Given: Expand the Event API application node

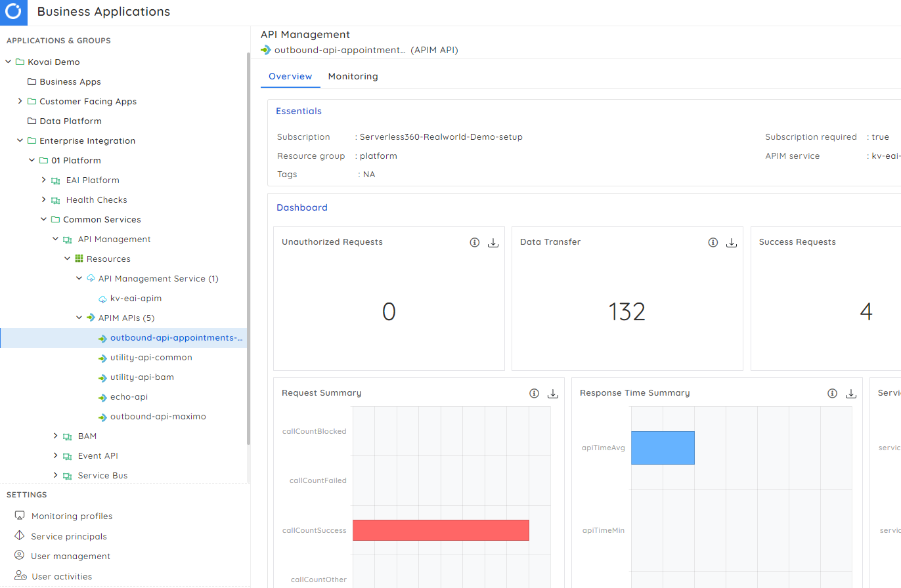Looking at the screenshot, I should tap(55, 455).
